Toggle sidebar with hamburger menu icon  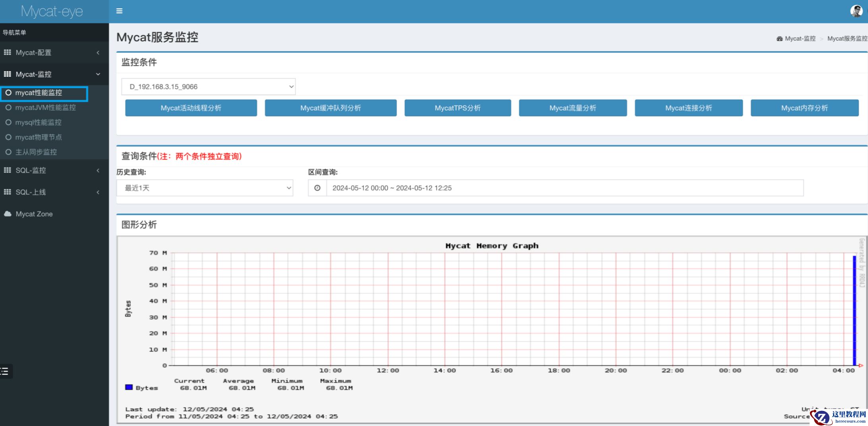point(119,11)
